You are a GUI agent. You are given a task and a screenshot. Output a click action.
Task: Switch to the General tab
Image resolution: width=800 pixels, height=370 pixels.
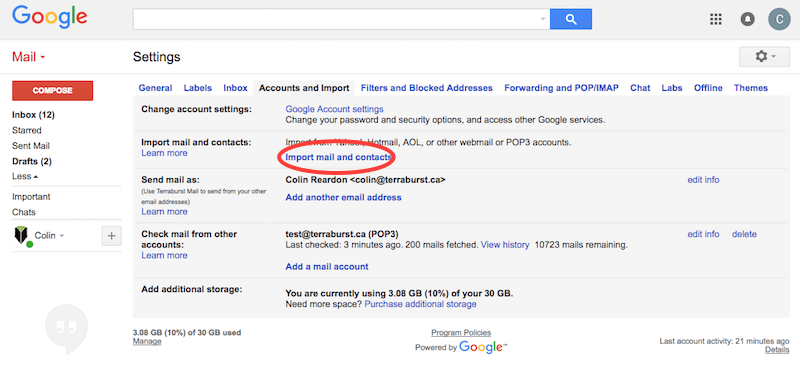point(155,88)
